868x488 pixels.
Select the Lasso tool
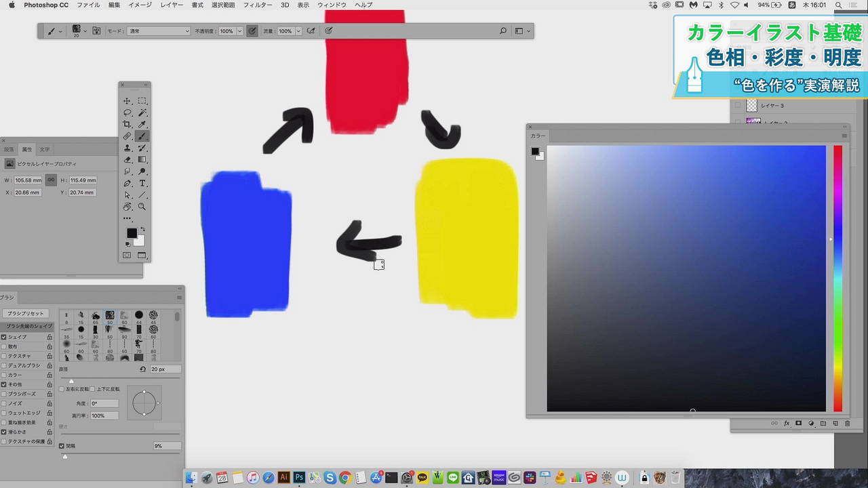point(127,113)
